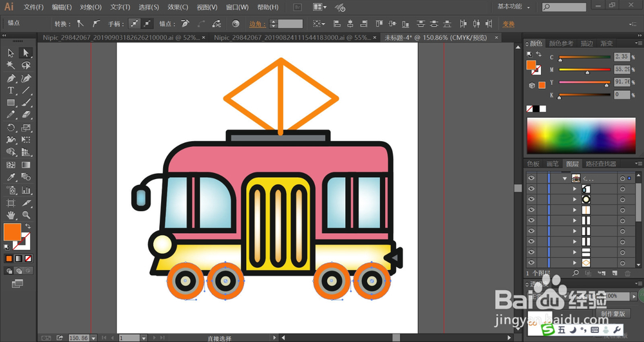This screenshot has width=644, height=342.
Task: Swap fill and stroke colors in toolbox
Action: click(28, 226)
